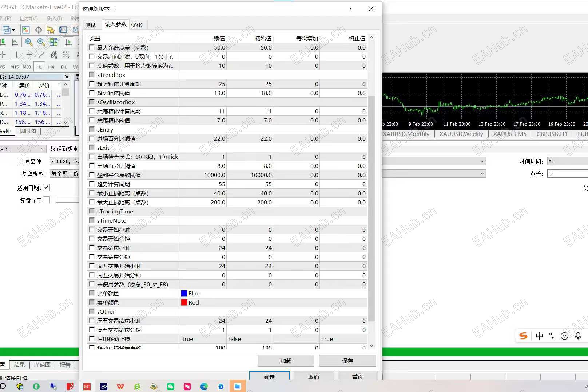The width and height of the screenshot is (588, 392).
Task: Tick checkbox for 震荡箱体阈值
Action: coord(92,120)
